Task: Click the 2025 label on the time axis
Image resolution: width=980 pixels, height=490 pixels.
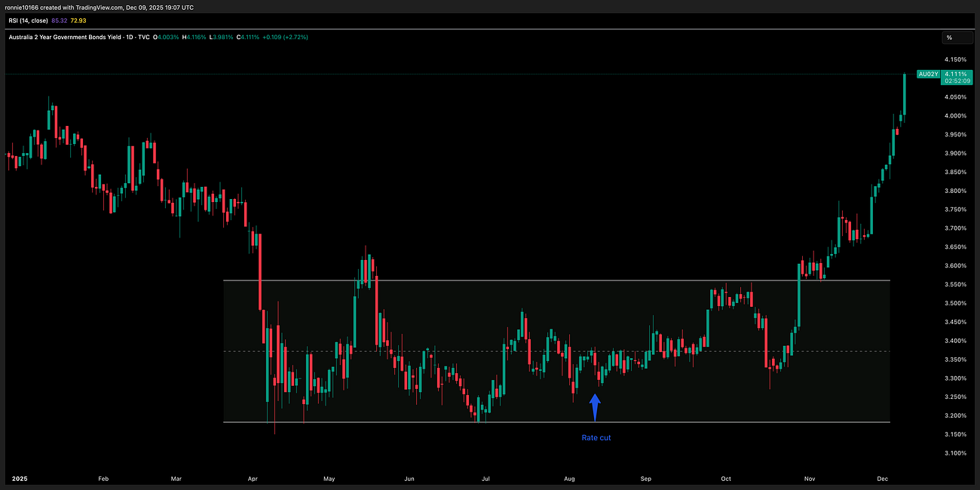Action: pos(20,478)
